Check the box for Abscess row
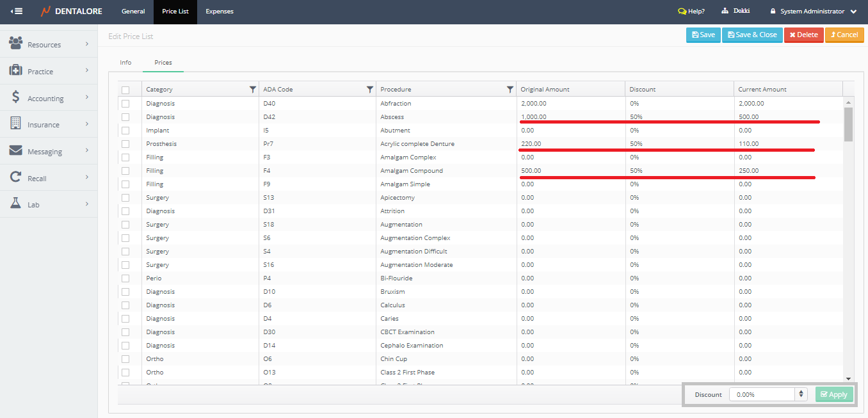The image size is (868, 418). tap(125, 117)
